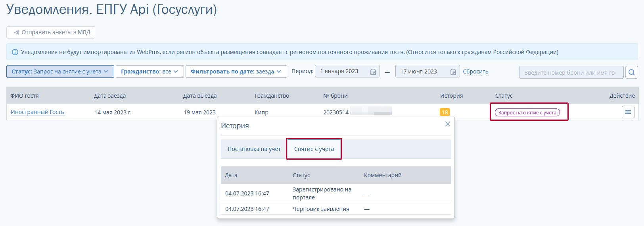
Task: Select the Снятие с учета tab
Action: click(314, 149)
